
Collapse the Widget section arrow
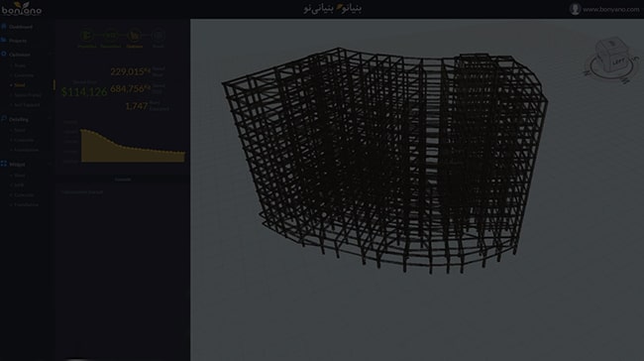[x=50, y=164]
